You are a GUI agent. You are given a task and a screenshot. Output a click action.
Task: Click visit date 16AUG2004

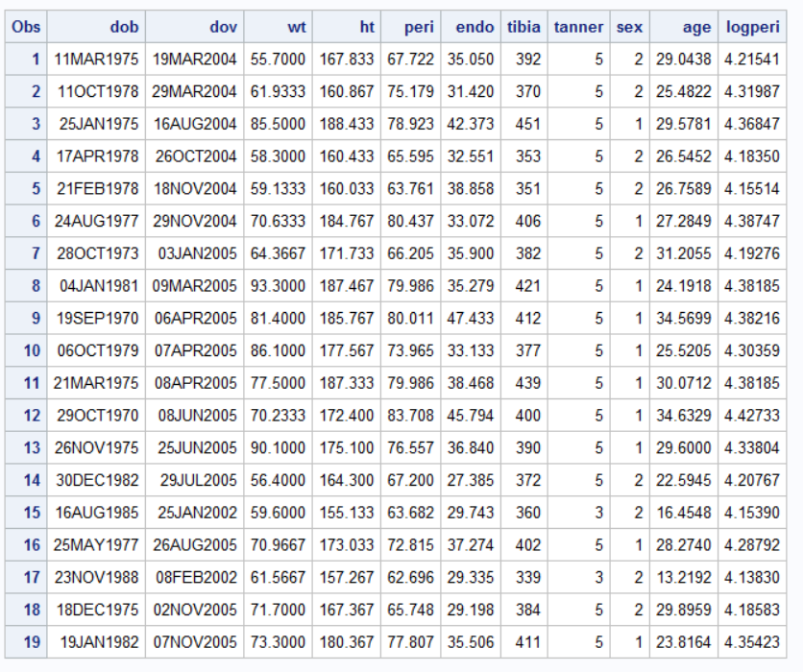195,124
